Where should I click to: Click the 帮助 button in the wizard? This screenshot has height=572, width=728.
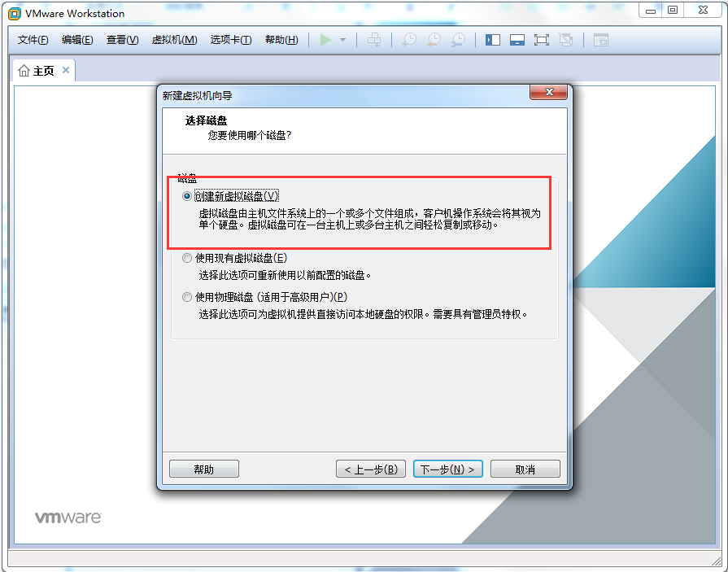tap(204, 469)
